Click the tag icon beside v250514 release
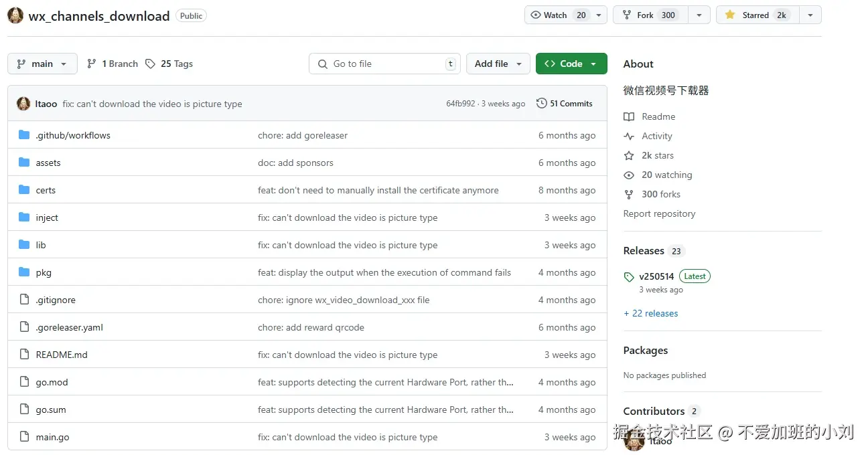 [628, 276]
